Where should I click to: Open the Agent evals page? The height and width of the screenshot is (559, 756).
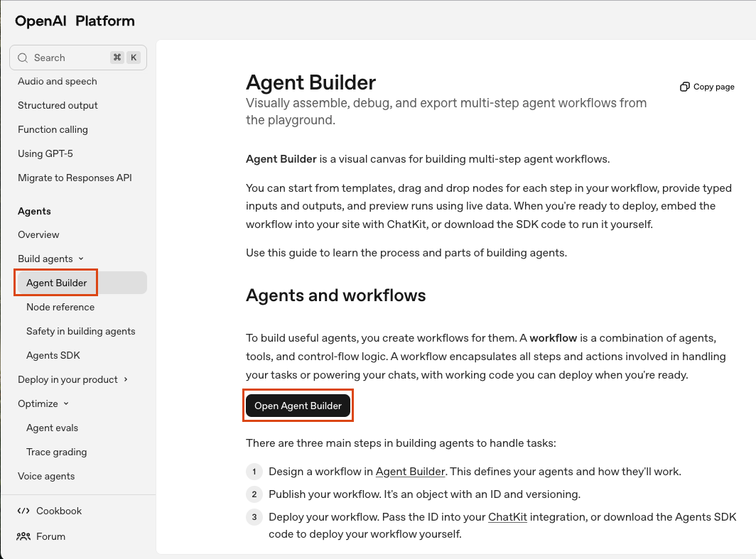(x=52, y=428)
